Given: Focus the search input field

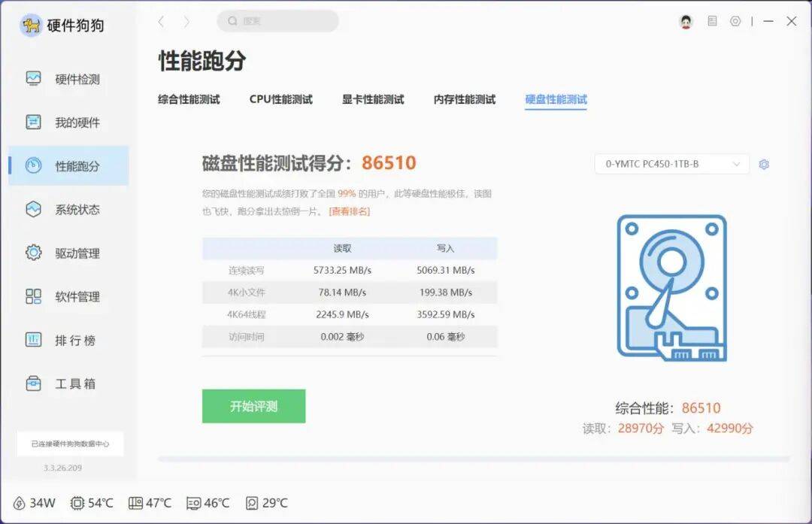Looking at the screenshot, I should (x=277, y=21).
